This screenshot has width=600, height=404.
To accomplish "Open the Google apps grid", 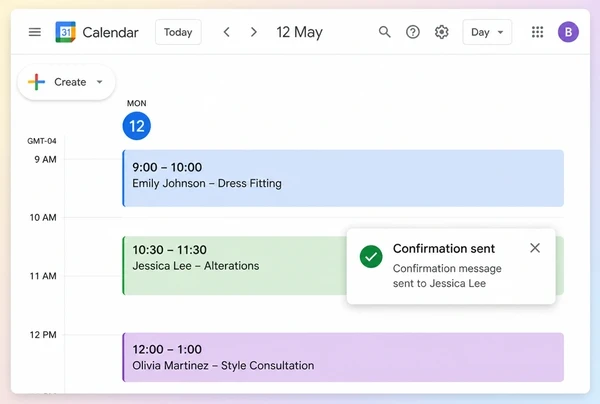I will tap(537, 32).
